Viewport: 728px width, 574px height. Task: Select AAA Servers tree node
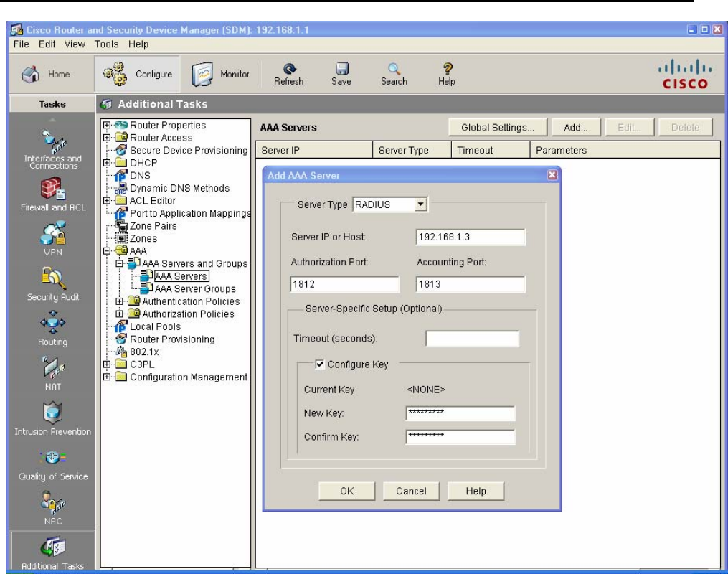(x=181, y=276)
